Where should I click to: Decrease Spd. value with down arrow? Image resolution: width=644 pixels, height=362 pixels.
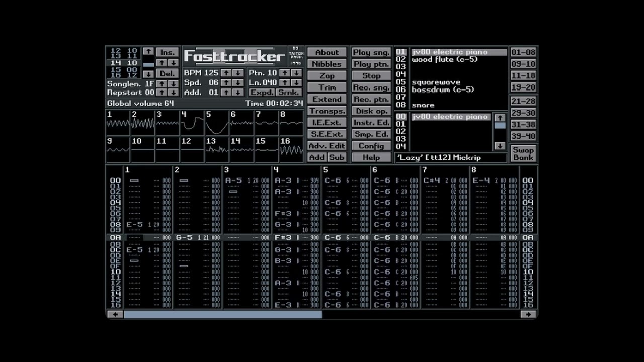pyautogui.click(x=237, y=83)
